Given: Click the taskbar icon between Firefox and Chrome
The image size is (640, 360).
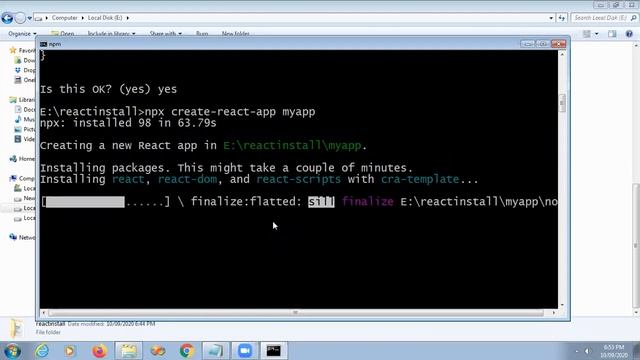Looking at the screenshot, I should click(x=158, y=351).
